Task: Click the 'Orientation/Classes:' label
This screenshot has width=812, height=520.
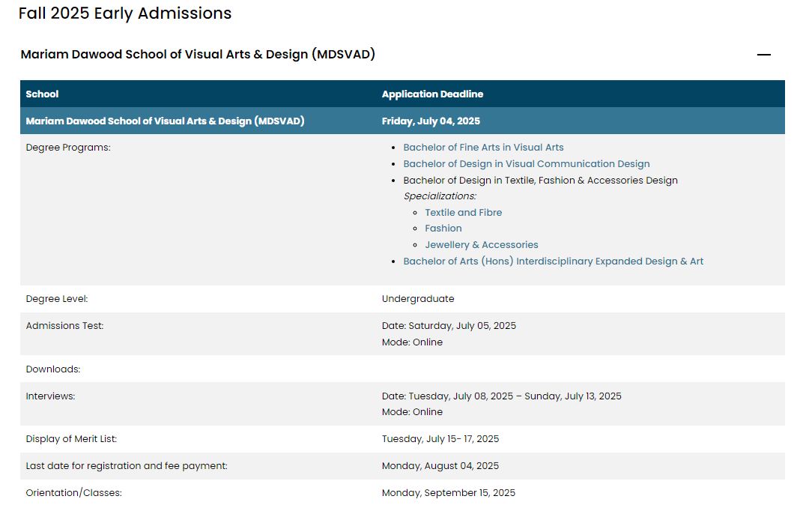Action: 73,492
